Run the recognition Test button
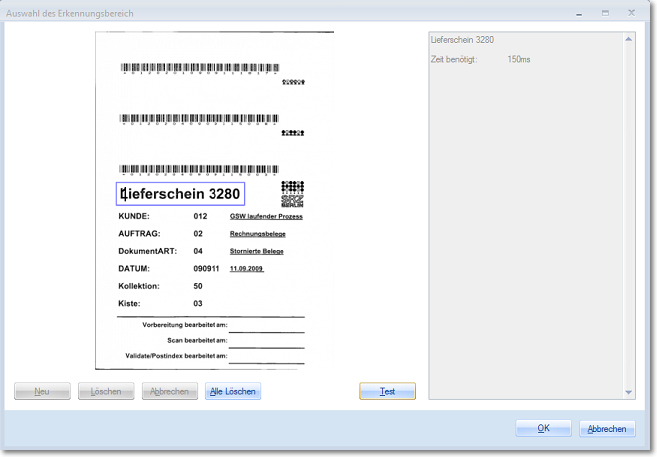The height and width of the screenshot is (457, 657). (x=387, y=391)
